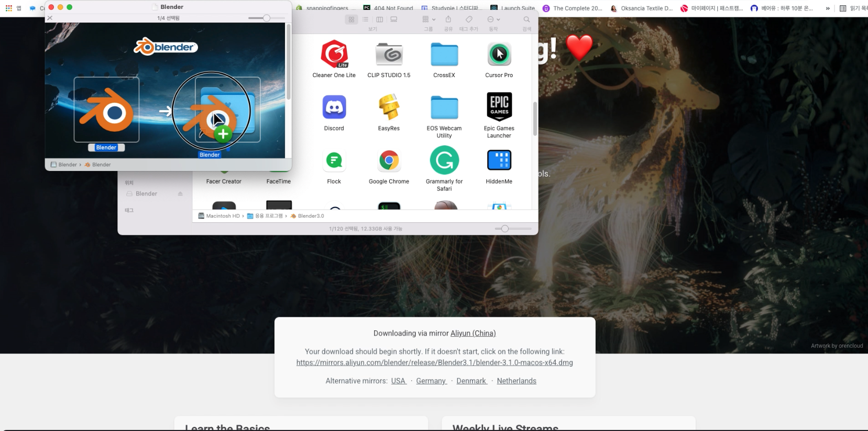868x431 pixels.
Task: Choose the Netherlands alternative mirror
Action: [x=517, y=381]
